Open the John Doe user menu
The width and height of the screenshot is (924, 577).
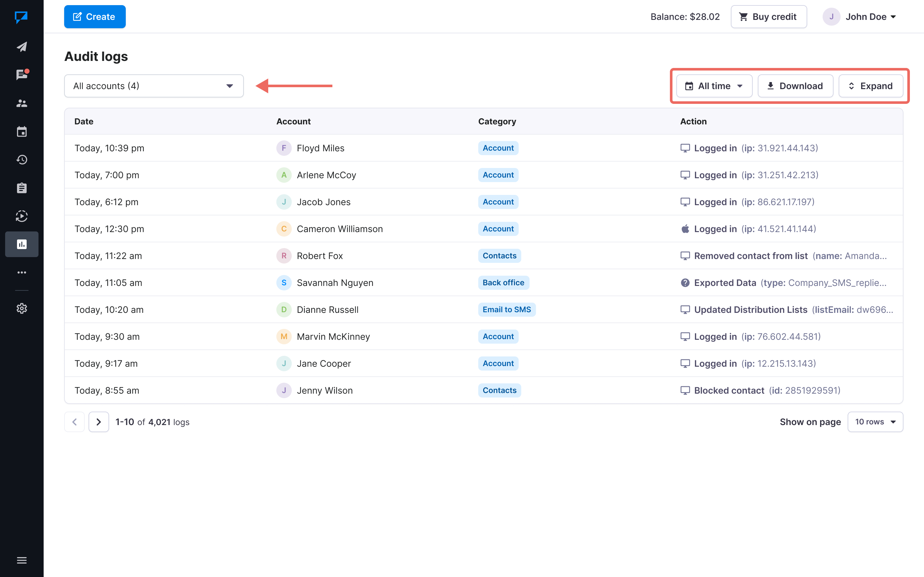pyautogui.click(x=860, y=17)
